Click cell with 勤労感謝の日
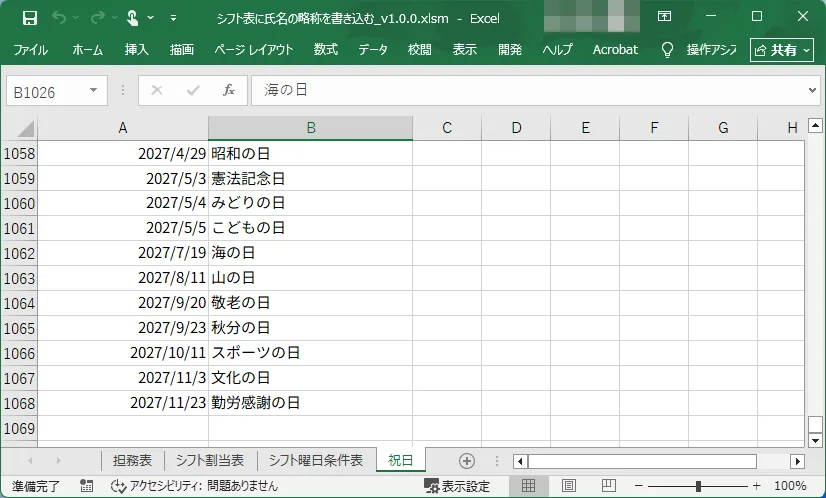 [310, 403]
